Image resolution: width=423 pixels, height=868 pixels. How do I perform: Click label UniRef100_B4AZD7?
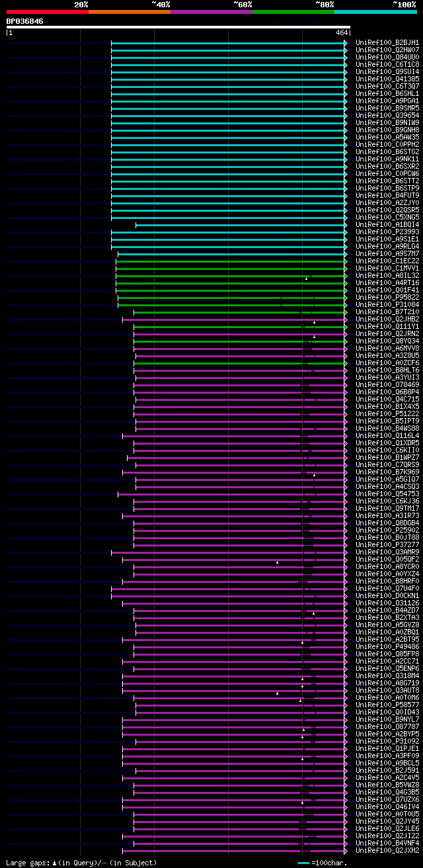click(x=387, y=610)
